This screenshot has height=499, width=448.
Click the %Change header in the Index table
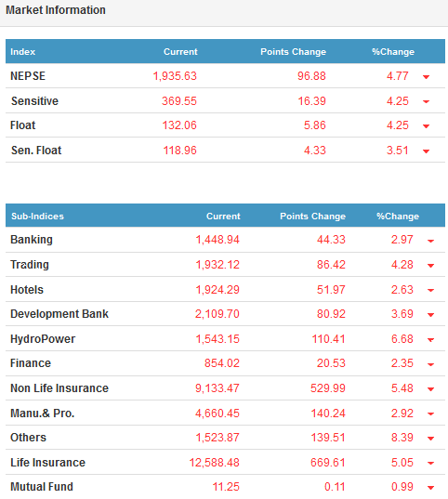393,52
